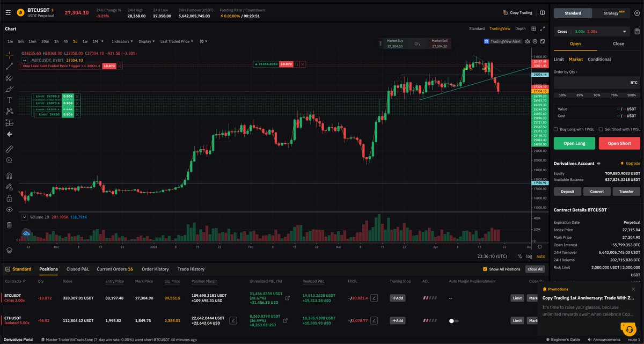Toggle magnet mode in drawing toolbar

(9, 175)
